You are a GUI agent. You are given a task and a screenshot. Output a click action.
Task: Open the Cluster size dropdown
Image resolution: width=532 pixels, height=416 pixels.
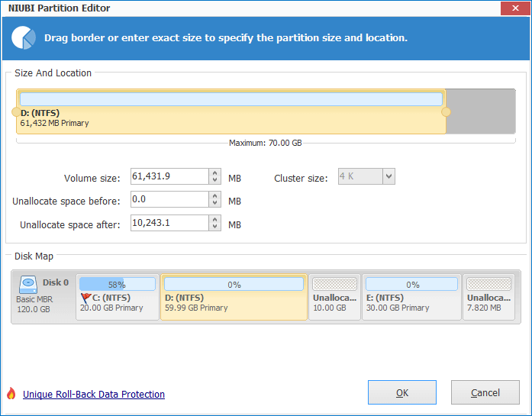389,176
